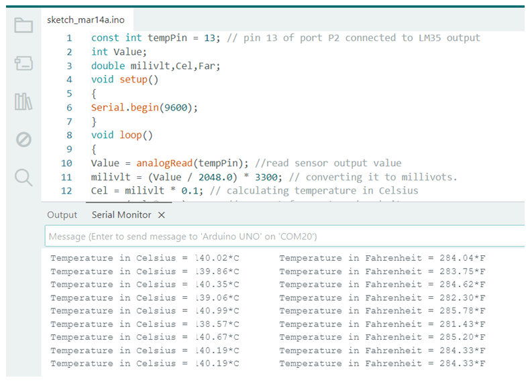This screenshot has width=532, height=392.
Task: Open the Boards Manager sidebar icon
Action: 23,64
